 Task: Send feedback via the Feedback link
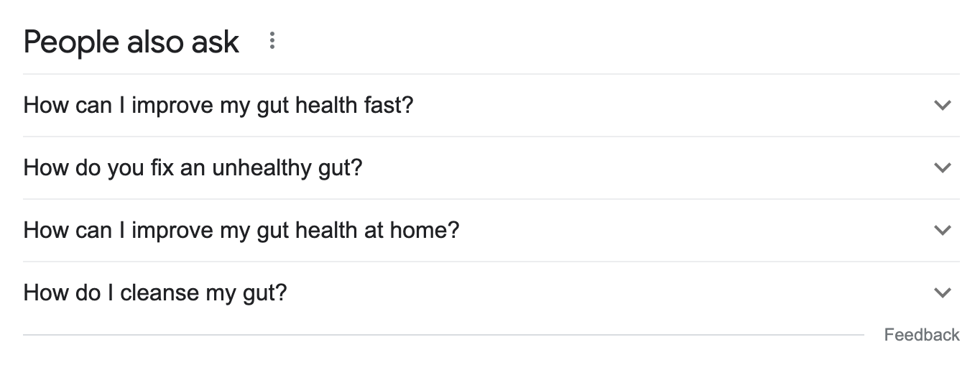tap(921, 335)
